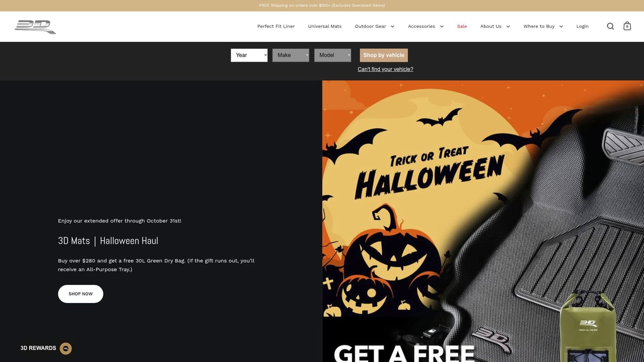This screenshot has height=362, width=644.
Task: Open the Universal Mats menu item
Action: tap(325, 26)
